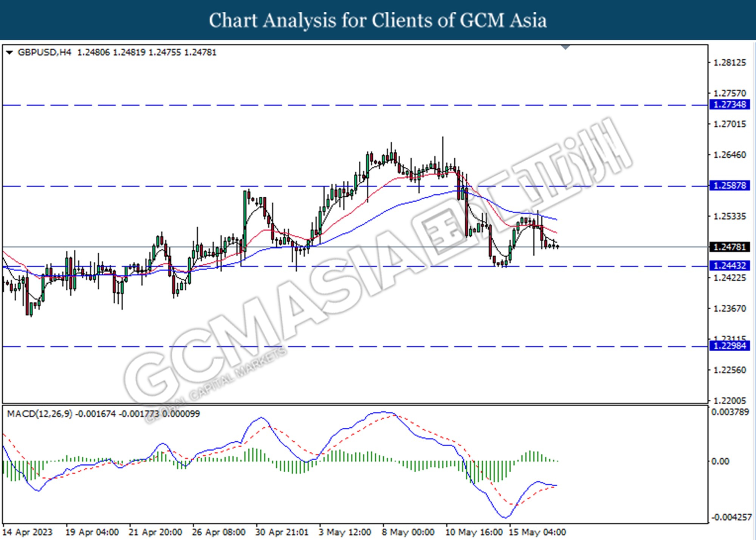Click the 26 Apr 08:00 time label
Screen dimensions: 756x540
219,532
